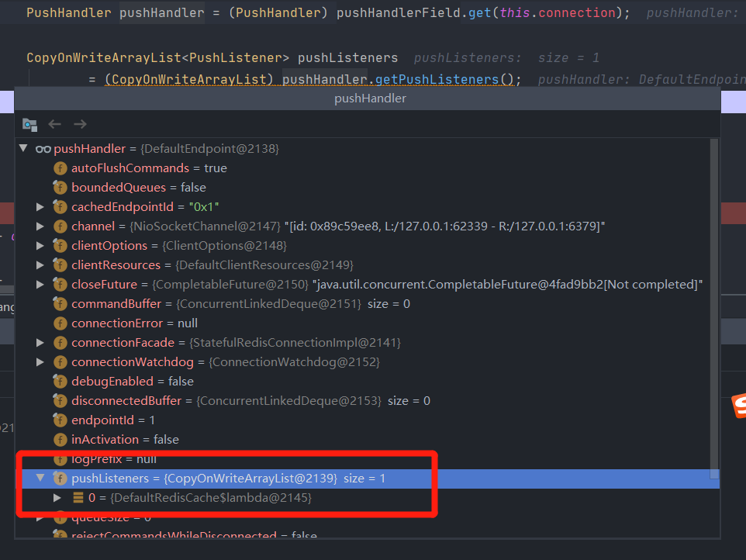Click the forward navigation arrow in the inspect popup
The height and width of the screenshot is (560, 746).
pyautogui.click(x=79, y=124)
